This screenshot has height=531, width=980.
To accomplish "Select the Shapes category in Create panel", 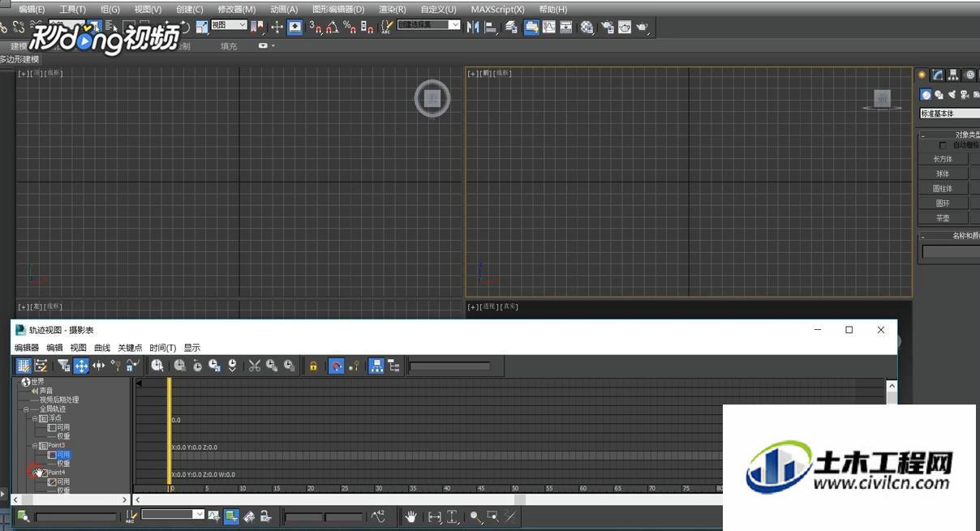I will [939, 95].
